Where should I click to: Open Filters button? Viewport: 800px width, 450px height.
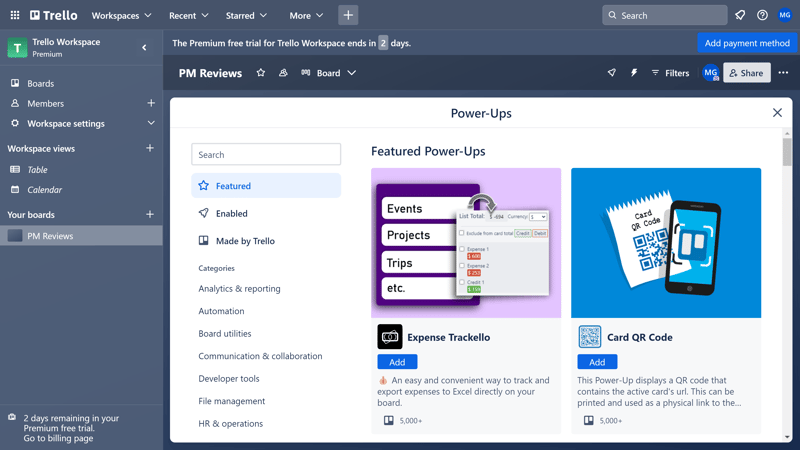(670, 73)
